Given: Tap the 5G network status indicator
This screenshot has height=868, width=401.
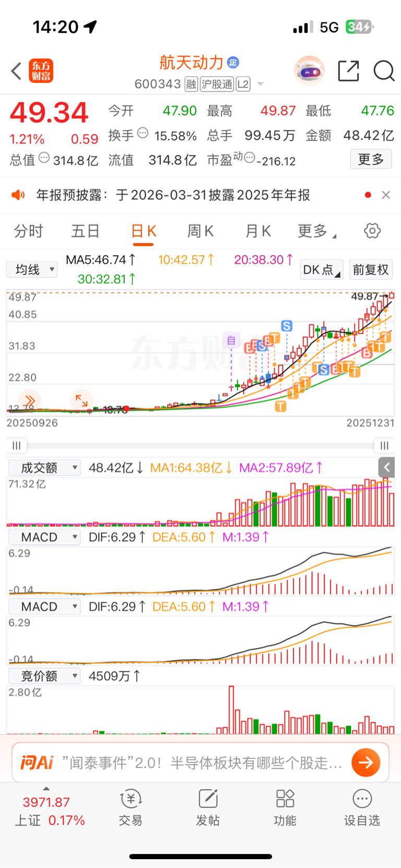Looking at the screenshot, I should [x=329, y=27].
